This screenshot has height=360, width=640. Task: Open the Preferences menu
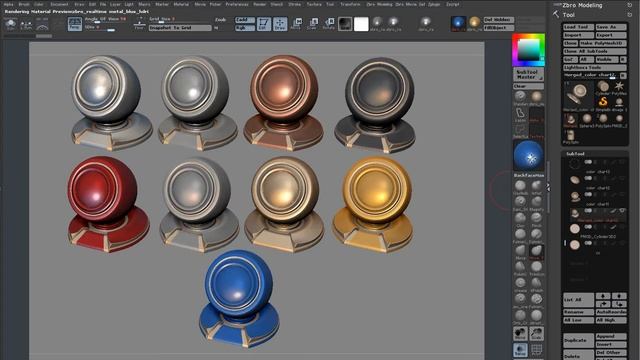coord(237,4)
